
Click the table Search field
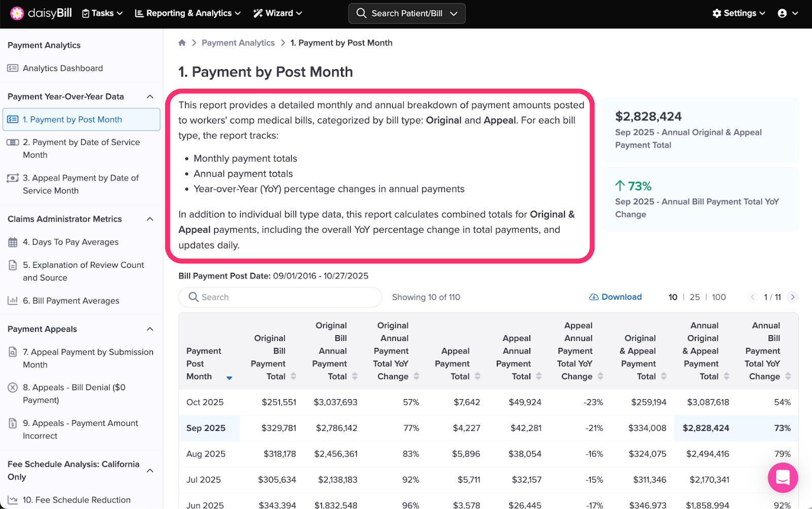[x=280, y=297]
